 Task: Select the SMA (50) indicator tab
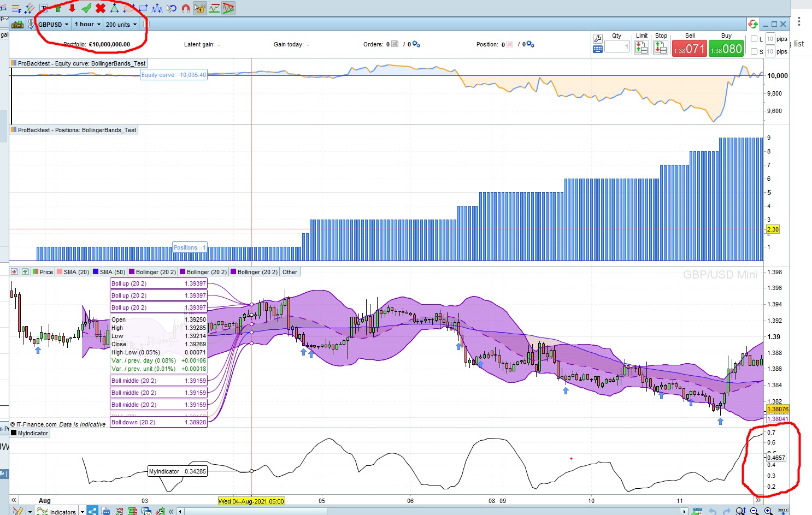pyautogui.click(x=109, y=272)
